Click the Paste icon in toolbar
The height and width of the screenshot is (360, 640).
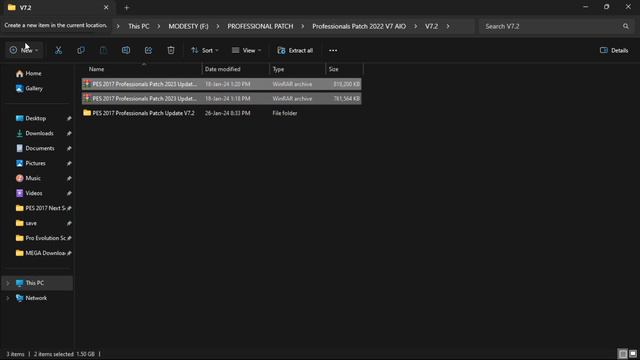[103, 50]
